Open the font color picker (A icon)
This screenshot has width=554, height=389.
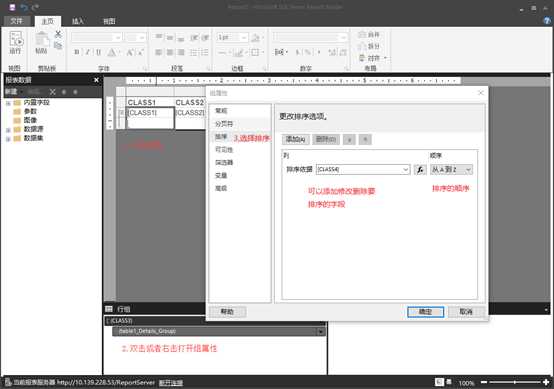[111, 53]
